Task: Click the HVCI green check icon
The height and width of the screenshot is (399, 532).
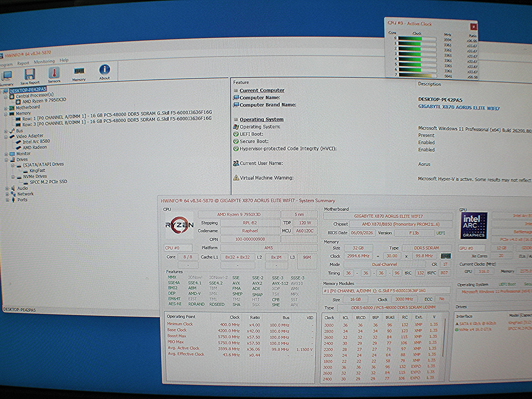Action: 236,149
